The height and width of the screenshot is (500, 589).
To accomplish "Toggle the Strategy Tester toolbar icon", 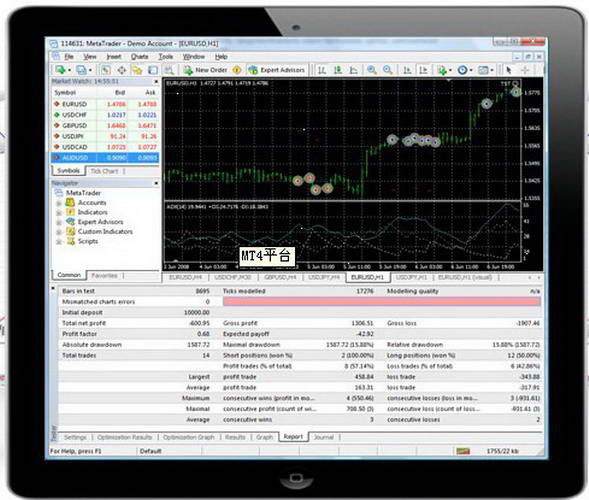I will (169, 70).
